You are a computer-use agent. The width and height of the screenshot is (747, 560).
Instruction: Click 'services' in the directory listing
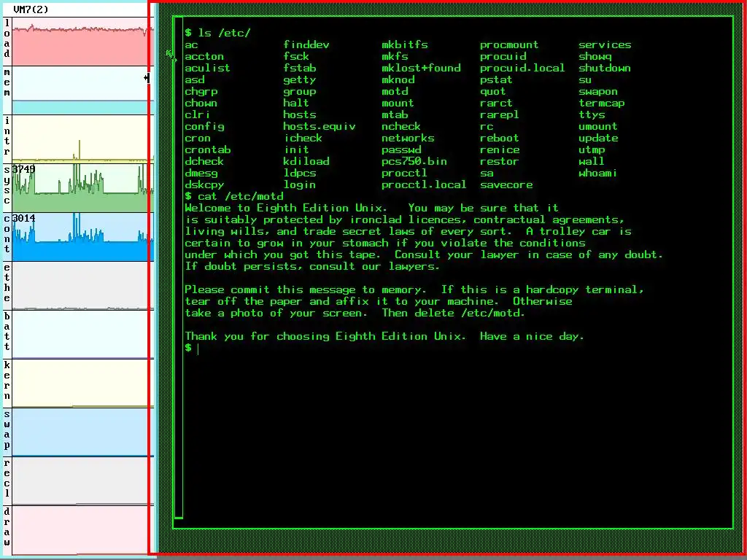[605, 44]
